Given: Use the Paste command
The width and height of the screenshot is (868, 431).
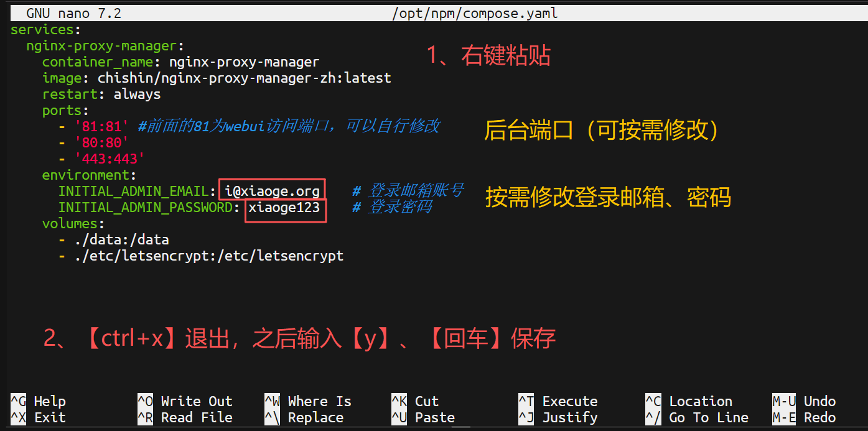Looking at the screenshot, I should click(x=434, y=417).
